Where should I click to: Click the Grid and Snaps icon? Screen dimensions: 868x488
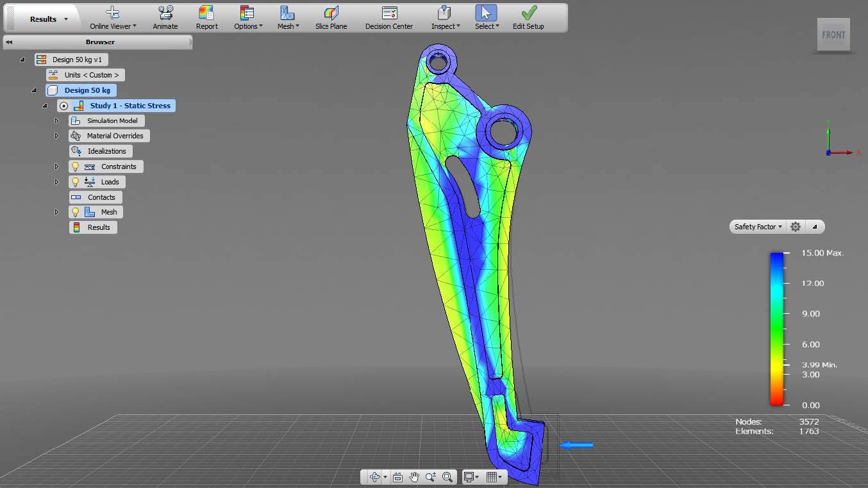[x=491, y=477]
